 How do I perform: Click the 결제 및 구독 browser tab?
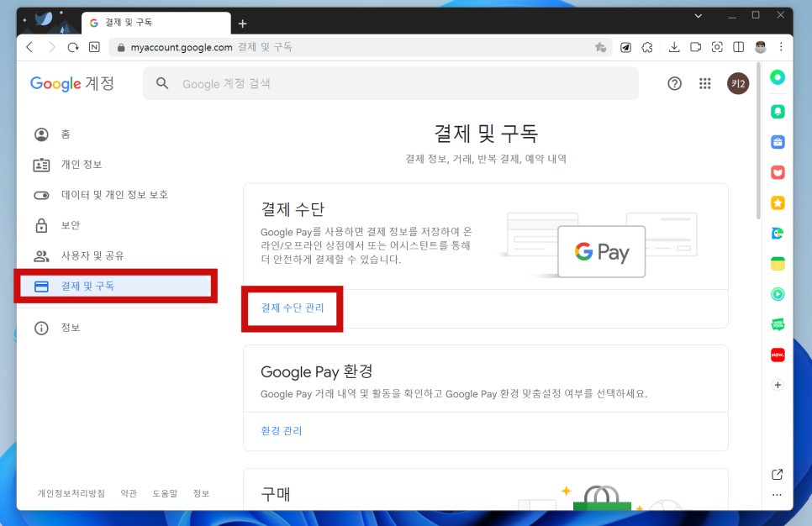click(156, 23)
